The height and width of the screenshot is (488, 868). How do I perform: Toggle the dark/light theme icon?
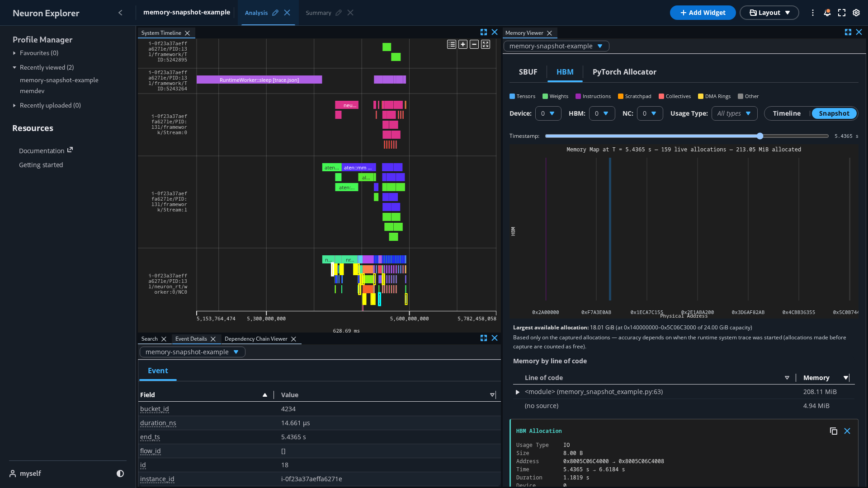coord(120,474)
